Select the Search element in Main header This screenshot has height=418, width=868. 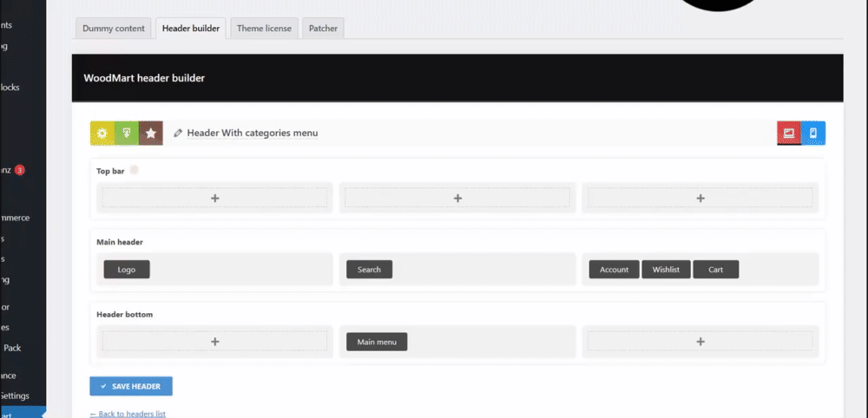click(x=369, y=269)
